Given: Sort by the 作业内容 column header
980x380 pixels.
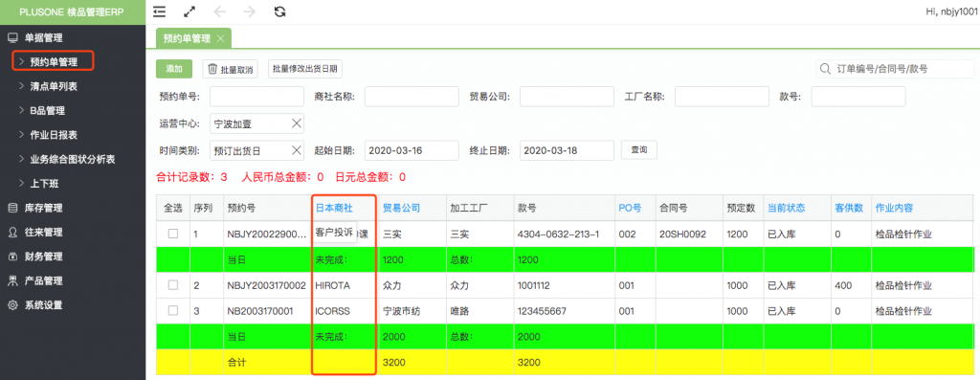Looking at the screenshot, I should (895, 208).
